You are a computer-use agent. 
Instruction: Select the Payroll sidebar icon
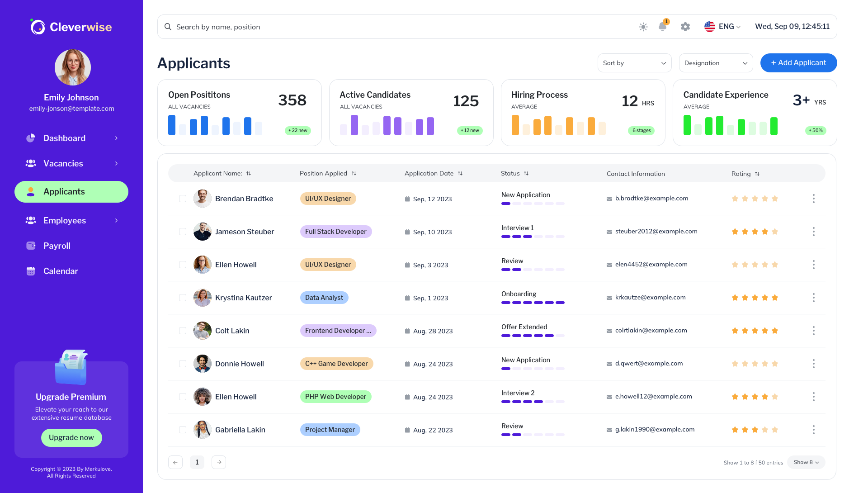click(x=30, y=246)
